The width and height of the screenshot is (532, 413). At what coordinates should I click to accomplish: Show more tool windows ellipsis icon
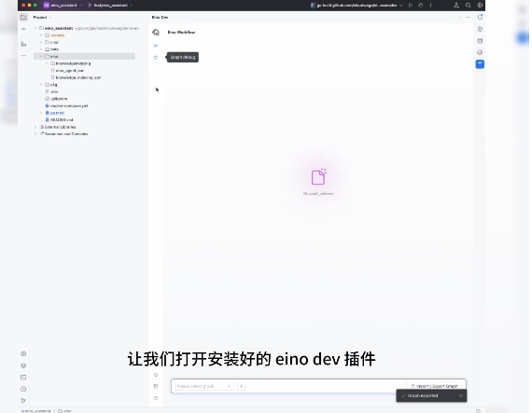(x=23, y=55)
